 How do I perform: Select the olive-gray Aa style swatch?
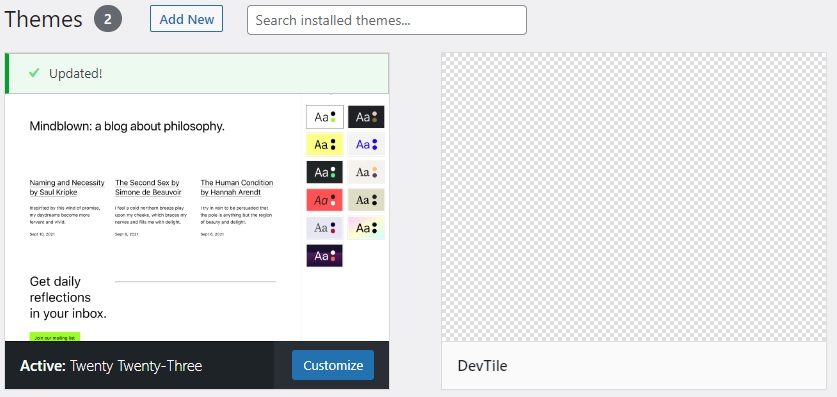pyautogui.click(x=366, y=200)
